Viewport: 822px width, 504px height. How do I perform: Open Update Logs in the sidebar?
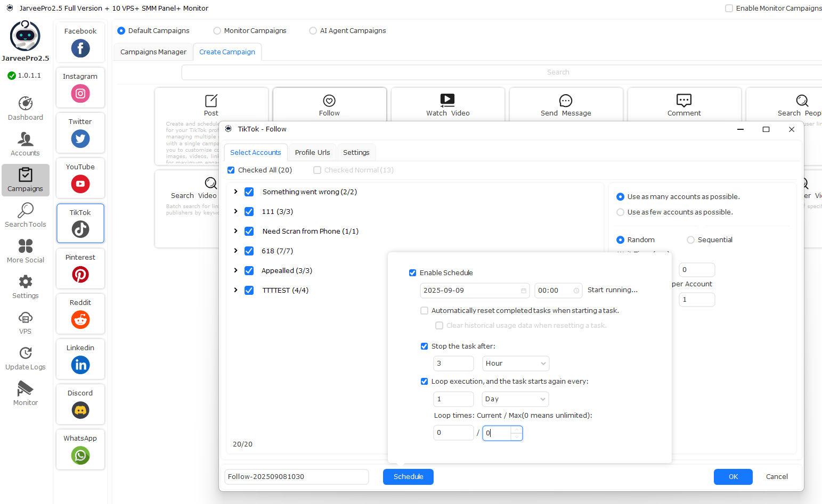26,358
